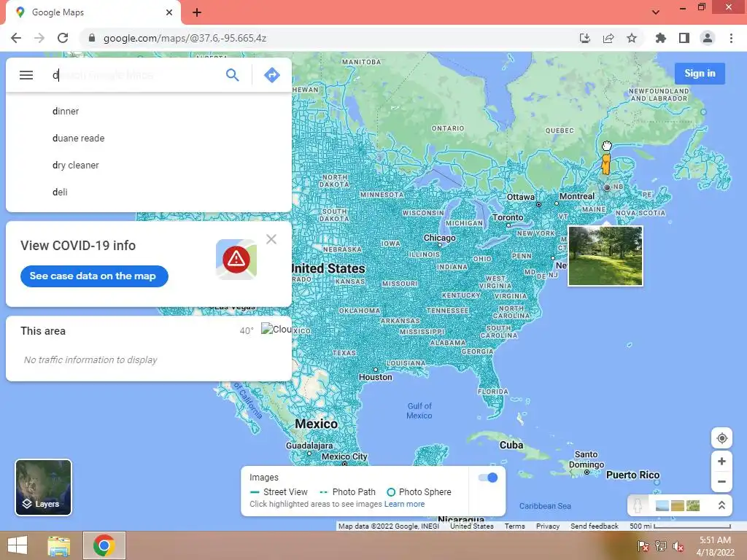Viewport: 747px width, 560px height.
Task: Click the Street View preview photo
Action: (x=605, y=256)
